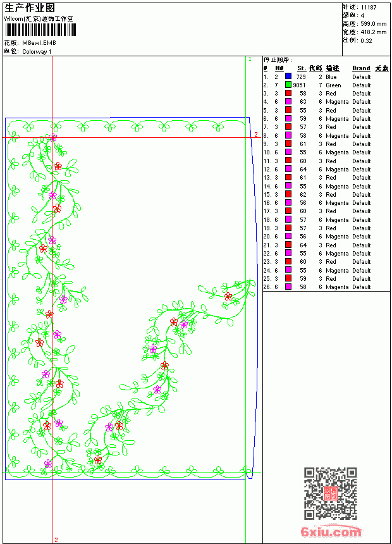392x544 pixels.
Task: Click the height value 599.0 mm
Action: (373, 24)
